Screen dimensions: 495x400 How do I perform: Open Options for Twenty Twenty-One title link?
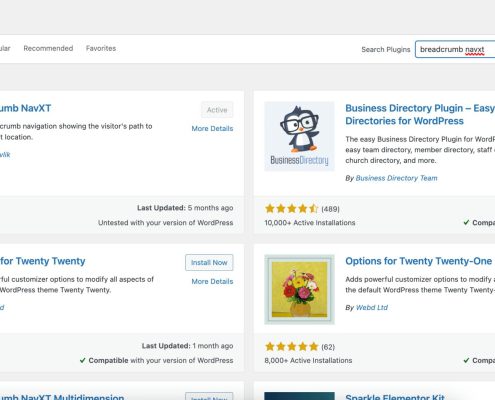[x=418, y=261]
